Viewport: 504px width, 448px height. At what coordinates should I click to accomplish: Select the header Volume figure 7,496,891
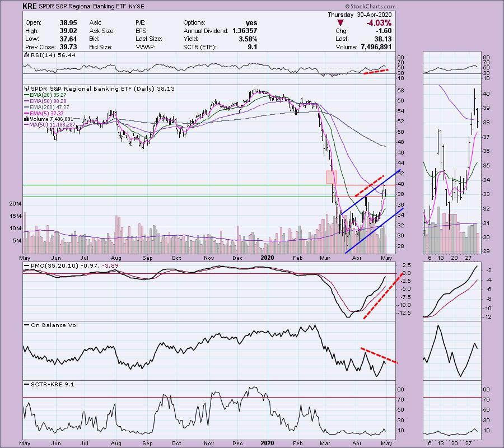coord(376,47)
